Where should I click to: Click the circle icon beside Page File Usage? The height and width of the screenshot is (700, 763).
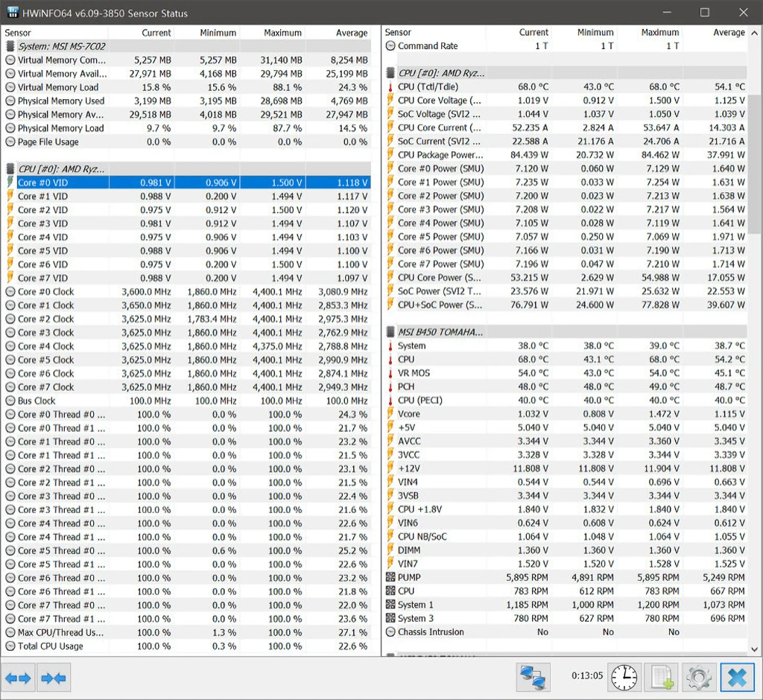tap(10, 142)
